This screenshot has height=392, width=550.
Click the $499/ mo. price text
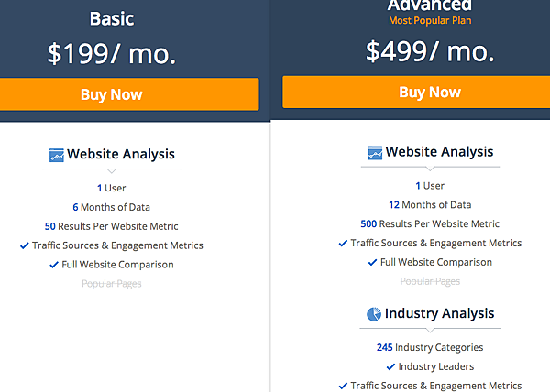coord(430,52)
